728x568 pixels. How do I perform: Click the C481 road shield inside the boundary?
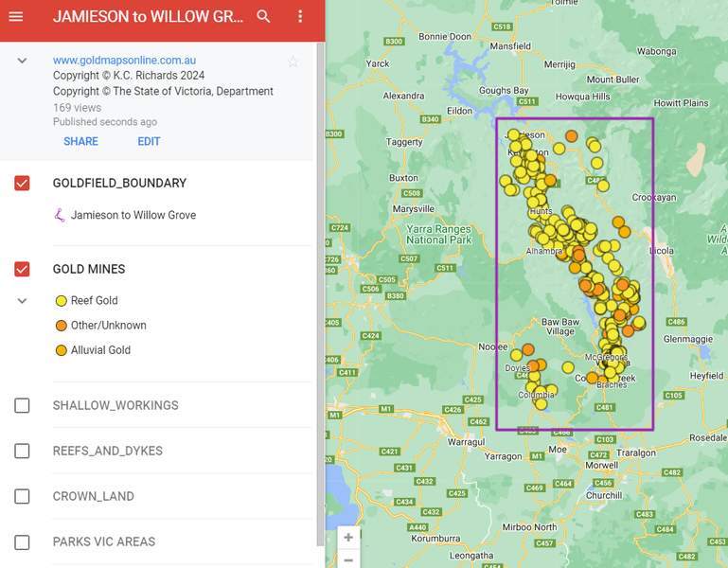click(x=604, y=407)
